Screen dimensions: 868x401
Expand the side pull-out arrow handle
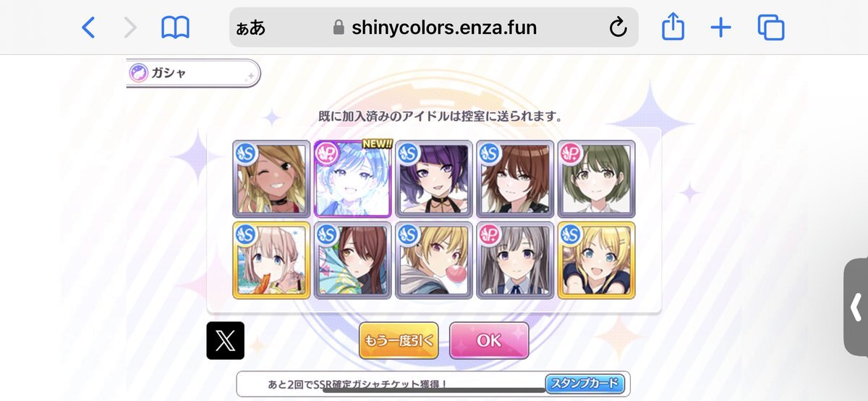pos(856,308)
